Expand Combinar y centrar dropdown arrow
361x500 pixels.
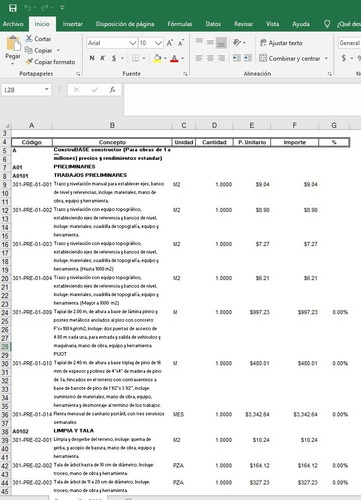[326, 58]
